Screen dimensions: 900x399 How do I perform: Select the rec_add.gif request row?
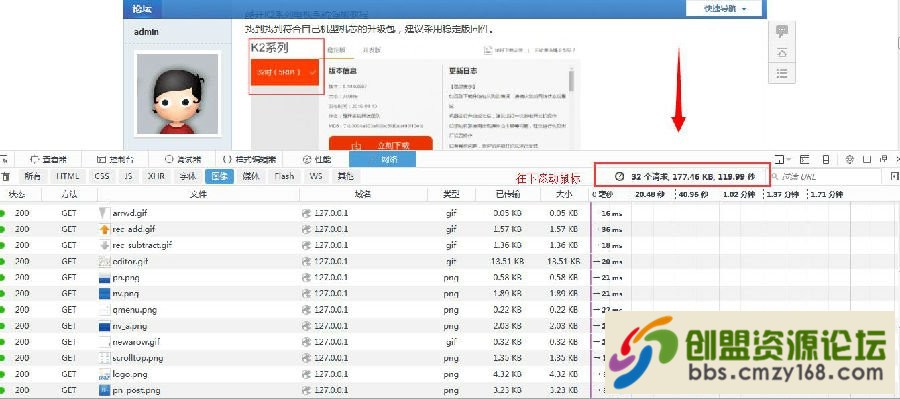450,229
